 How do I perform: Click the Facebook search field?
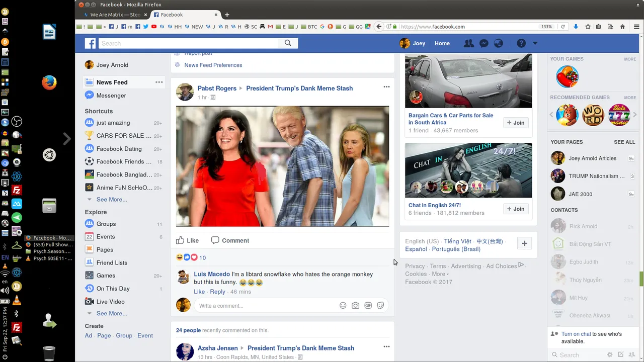[x=188, y=43]
